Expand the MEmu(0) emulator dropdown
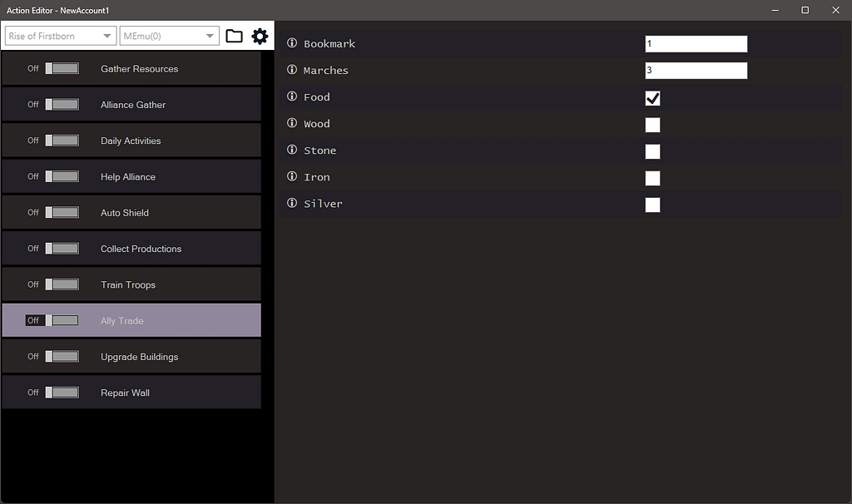The image size is (852, 504). coord(169,36)
